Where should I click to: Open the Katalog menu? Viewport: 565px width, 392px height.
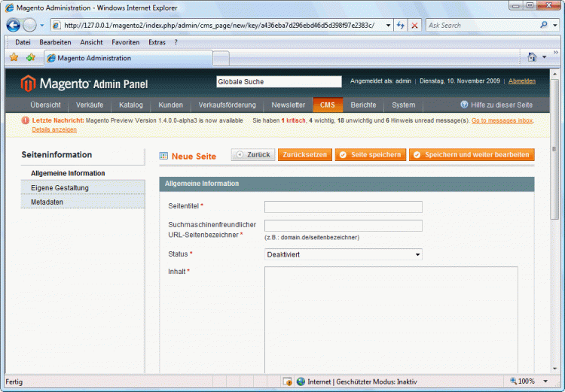coord(130,105)
